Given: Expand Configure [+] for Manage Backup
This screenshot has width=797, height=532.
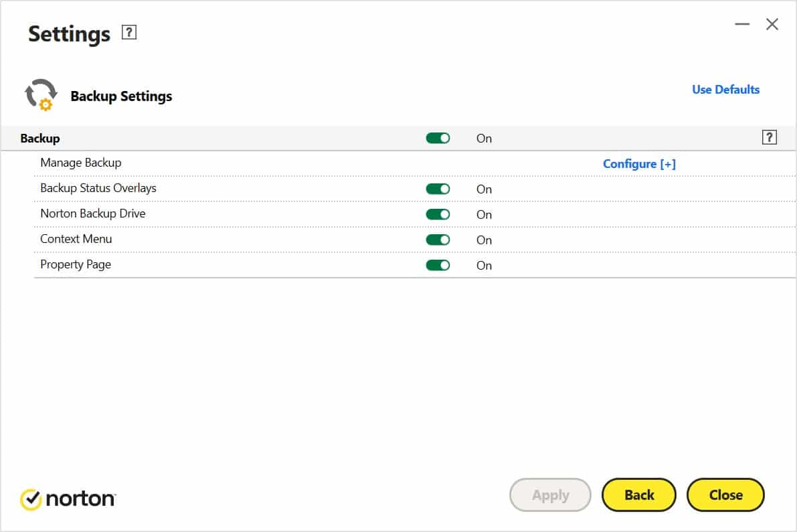Looking at the screenshot, I should pyautogui.click(x=639, y=163).
